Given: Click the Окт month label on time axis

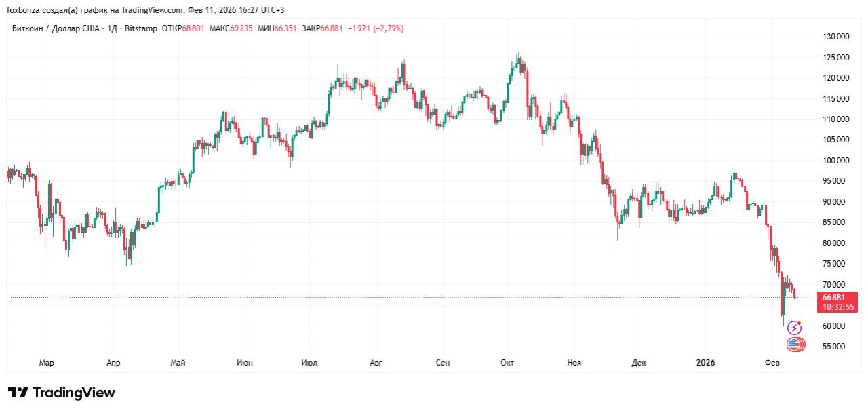Looking at the screenshot, I should coord(507,363).
